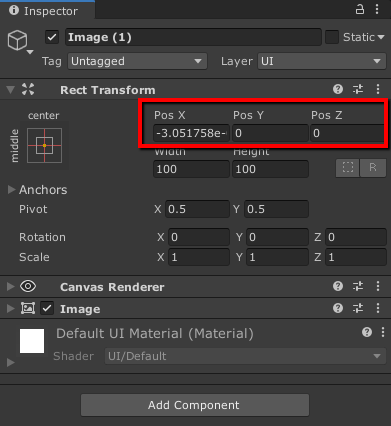Toggle Blueprint mode button

348,168
